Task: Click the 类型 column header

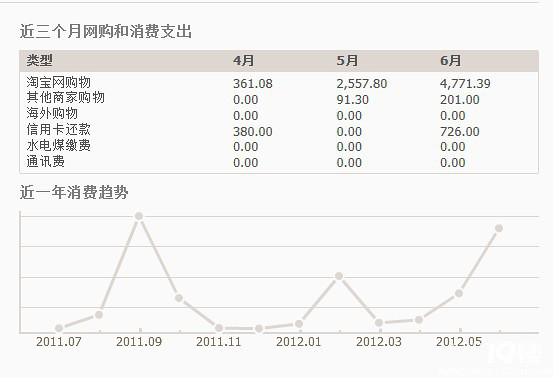Action: pos(40,60)
